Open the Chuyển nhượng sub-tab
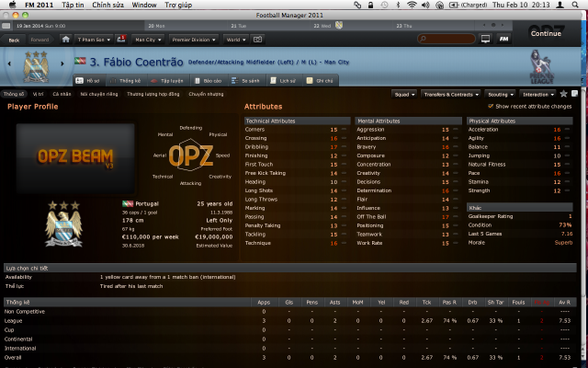Viewport: 588px width, 368px height. 206,94
